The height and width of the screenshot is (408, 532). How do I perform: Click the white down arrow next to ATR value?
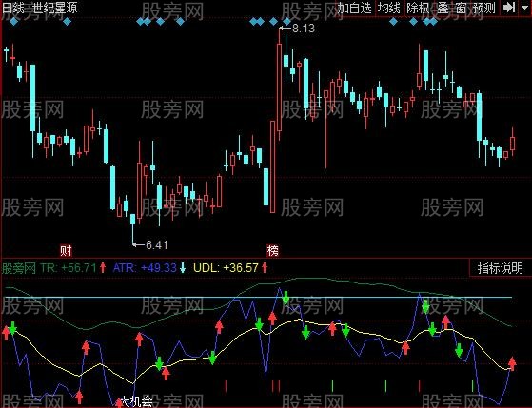pos(183,268)
